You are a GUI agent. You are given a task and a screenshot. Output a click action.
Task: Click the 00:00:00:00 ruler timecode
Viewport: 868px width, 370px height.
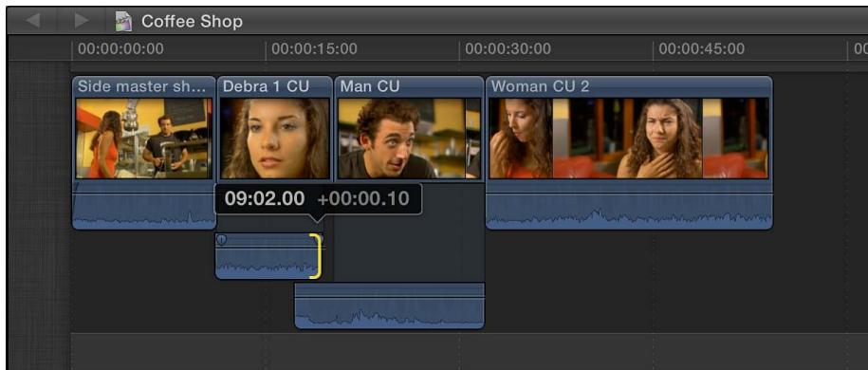[120, 48]
